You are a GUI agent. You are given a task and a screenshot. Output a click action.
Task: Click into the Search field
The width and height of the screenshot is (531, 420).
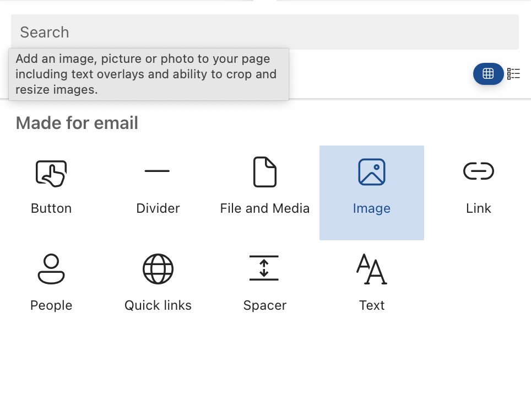[x=264, y=32]
